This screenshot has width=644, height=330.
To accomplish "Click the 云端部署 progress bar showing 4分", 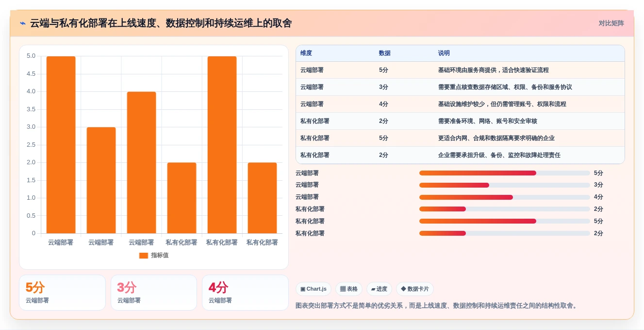I will point(505,197).
